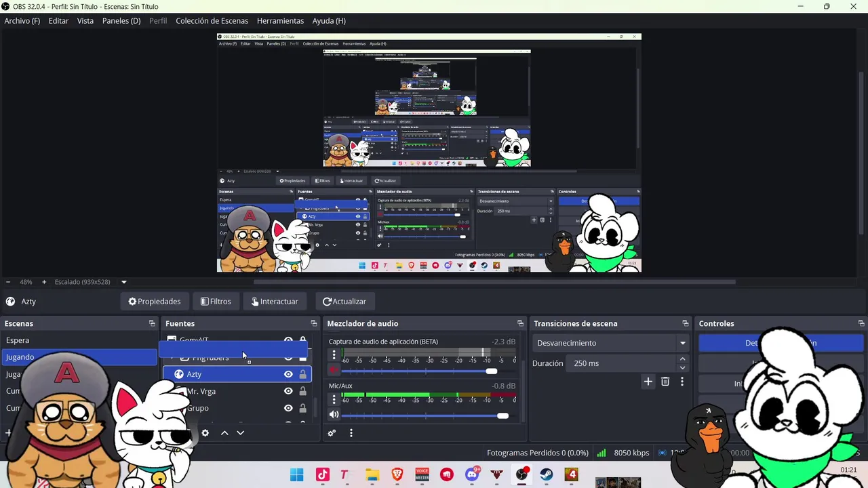Toggle the lock on the Grupo source
Screen dimensions: 868x488
coord(302,408)
